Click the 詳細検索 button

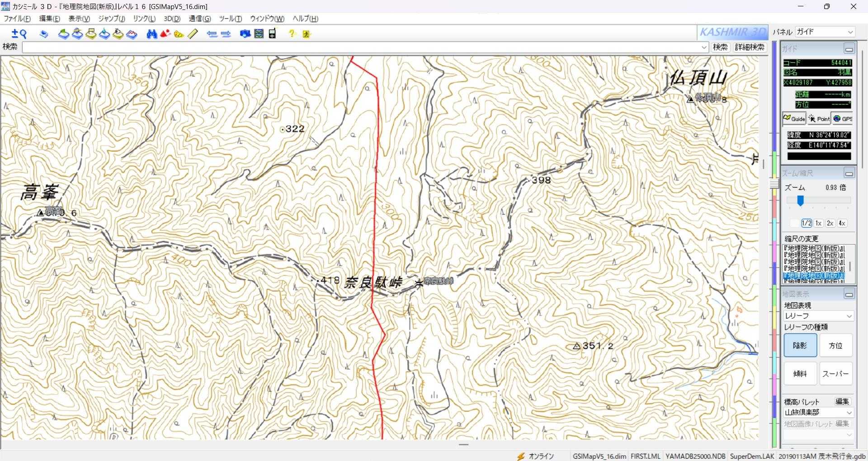coord(749,47)
